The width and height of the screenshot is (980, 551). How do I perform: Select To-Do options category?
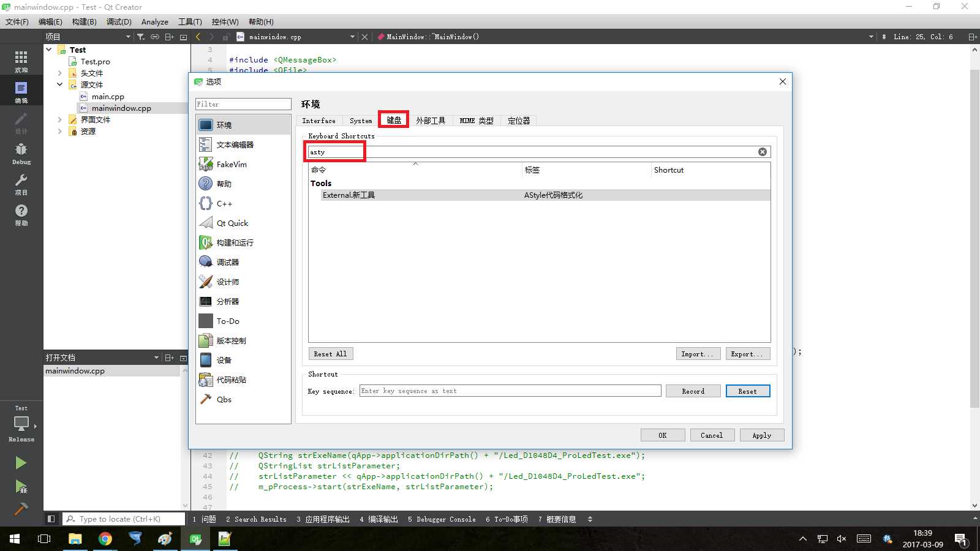[x=243, y=321]
